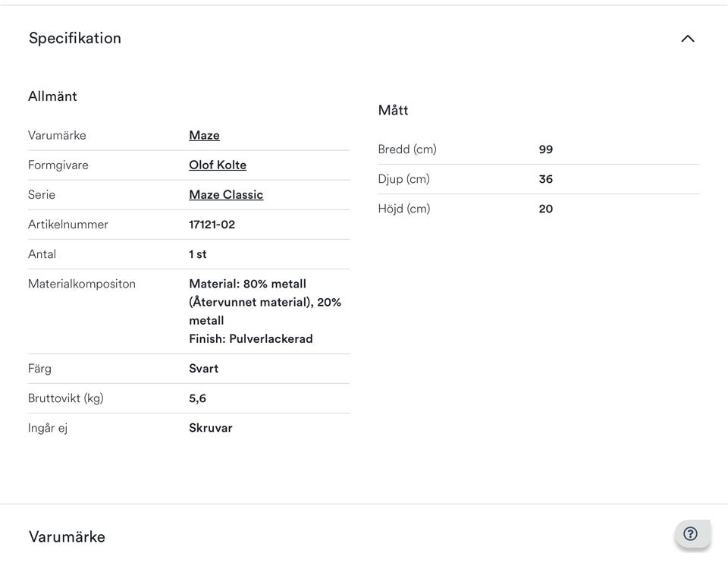This screenshot has width=728, height=566.
Task: Click the Mått subheading
Action: [x=393, y=110]
